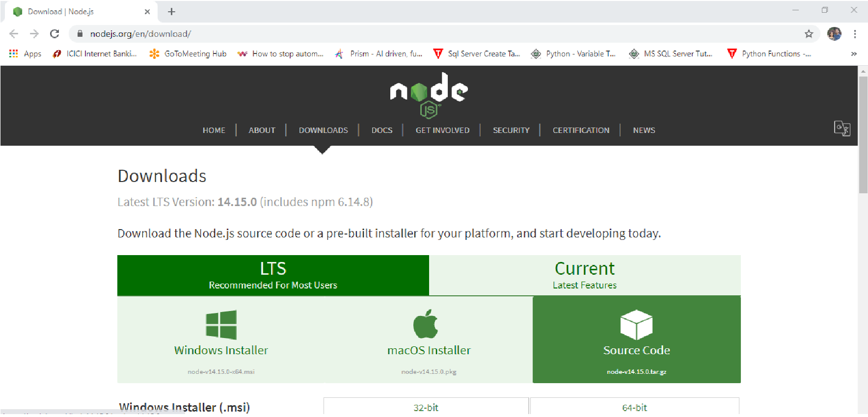This screenshot has width=868, height=417.
Task: Open the DOWNLOADS navigation item
Action: pos(323,130)
